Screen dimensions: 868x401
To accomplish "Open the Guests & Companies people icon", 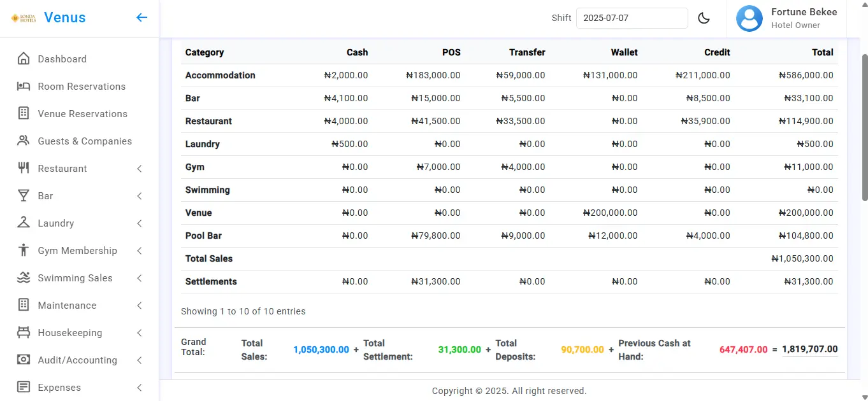I will (x=24, y=141).
